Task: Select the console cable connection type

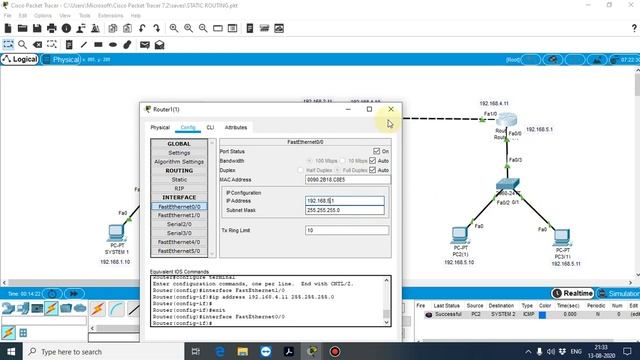Action: coord(116,309)
